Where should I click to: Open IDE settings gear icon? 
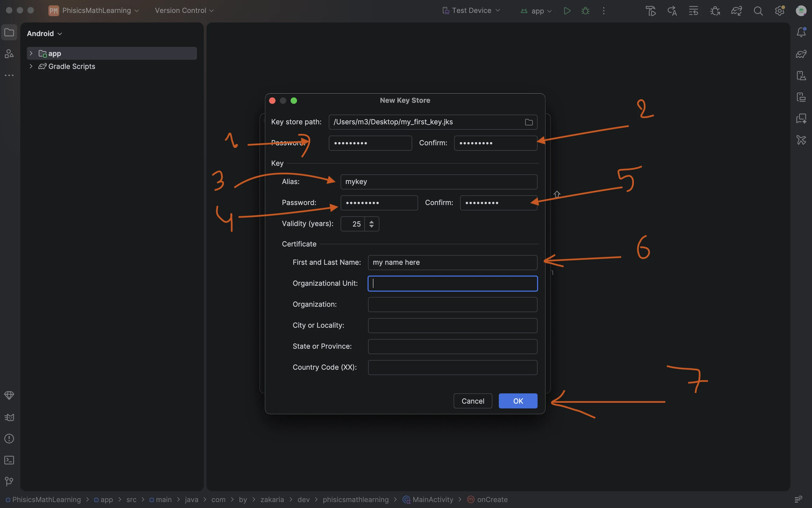[779, 11]
